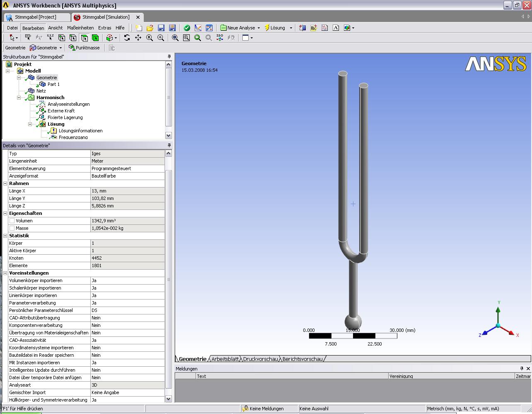Switch to Stimmgabel [Project] tab
This screenshot has width=532, height=414.
(36, 17)
